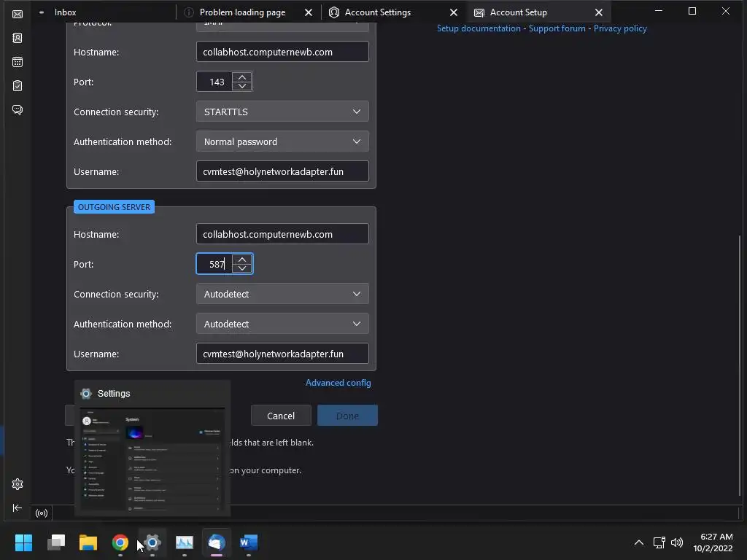Open Windows Settings from the taskbar

point(152,542)
